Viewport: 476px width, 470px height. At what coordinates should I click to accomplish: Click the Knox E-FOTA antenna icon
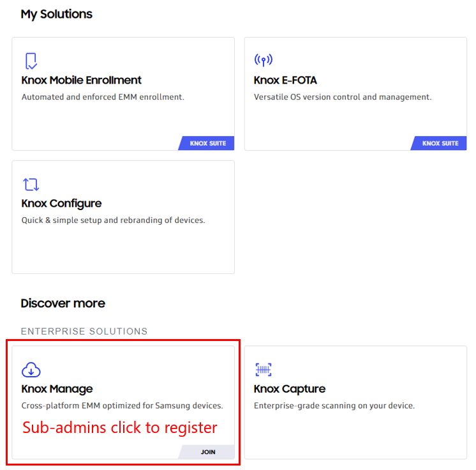click(x=264, y=61)
